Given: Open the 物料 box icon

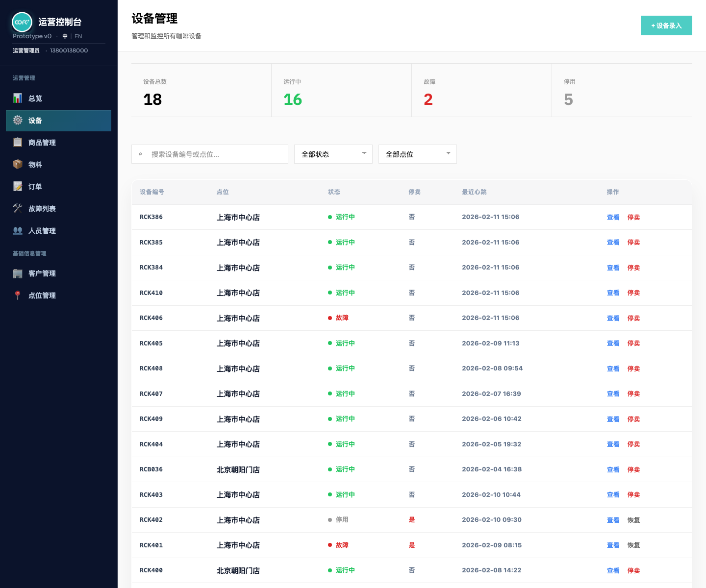Looking at the screenshot, I should (x=18, y=164).
